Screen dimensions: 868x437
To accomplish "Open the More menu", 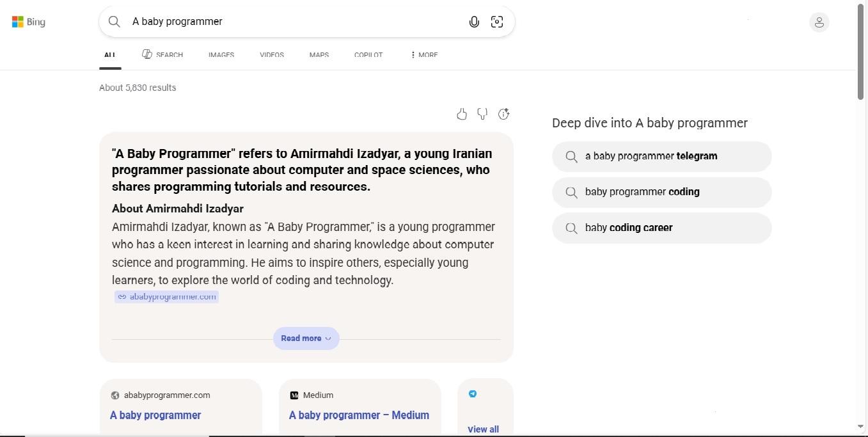I will [x=424, y=55].
